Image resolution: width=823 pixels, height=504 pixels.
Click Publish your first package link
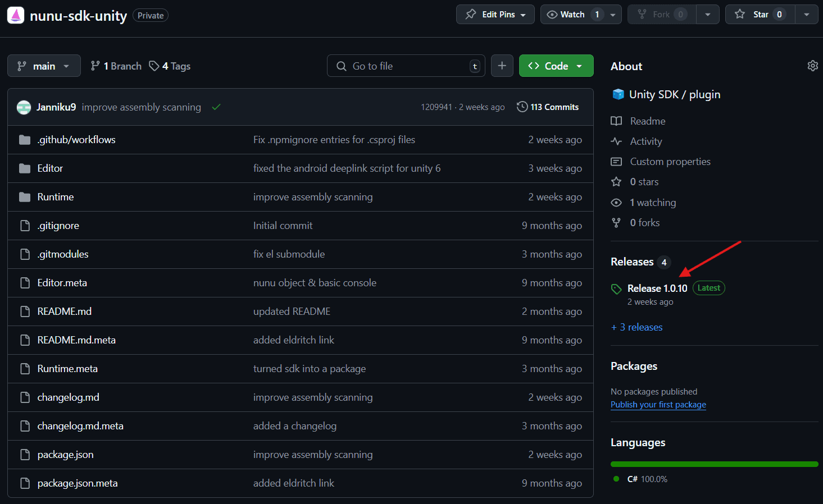658,405
